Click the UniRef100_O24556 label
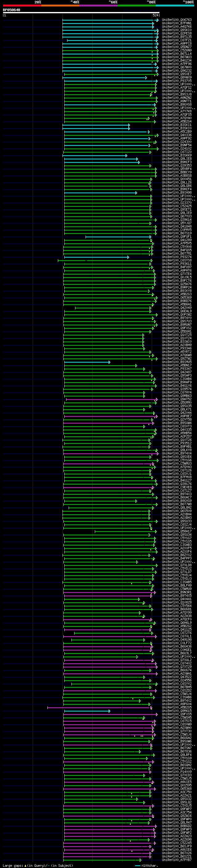The width and height of the screenshot is (197, 868). [177, 681]
